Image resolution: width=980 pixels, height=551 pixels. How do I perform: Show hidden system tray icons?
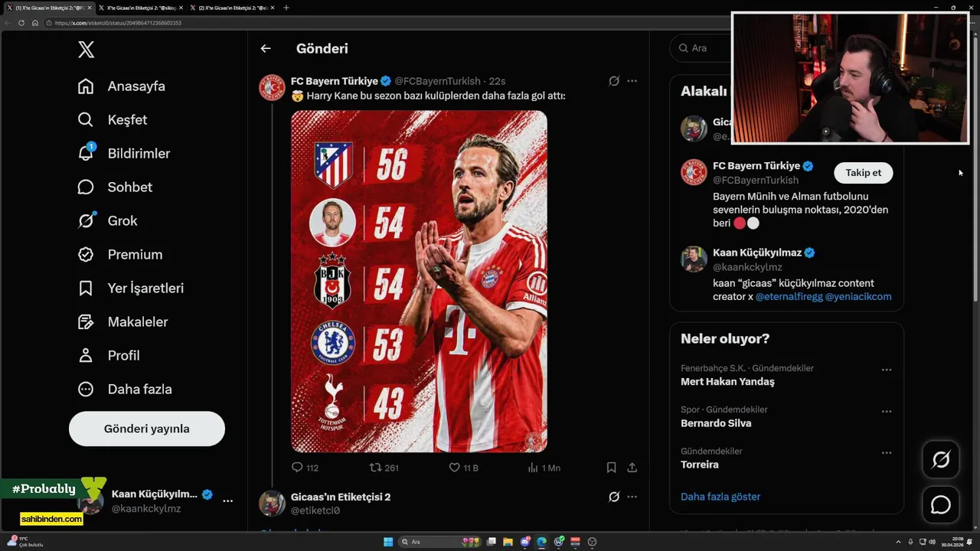click(899, 542)
